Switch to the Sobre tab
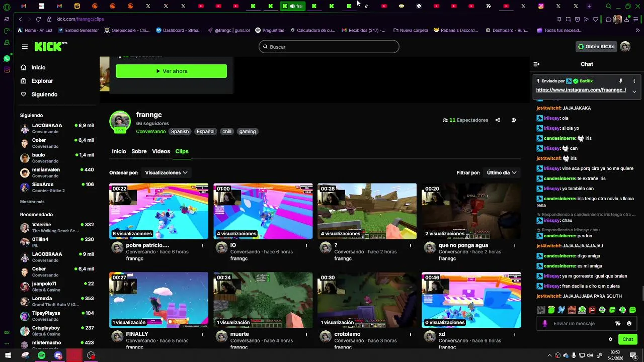This screenshot has width=644, height=362. point(139,151)
